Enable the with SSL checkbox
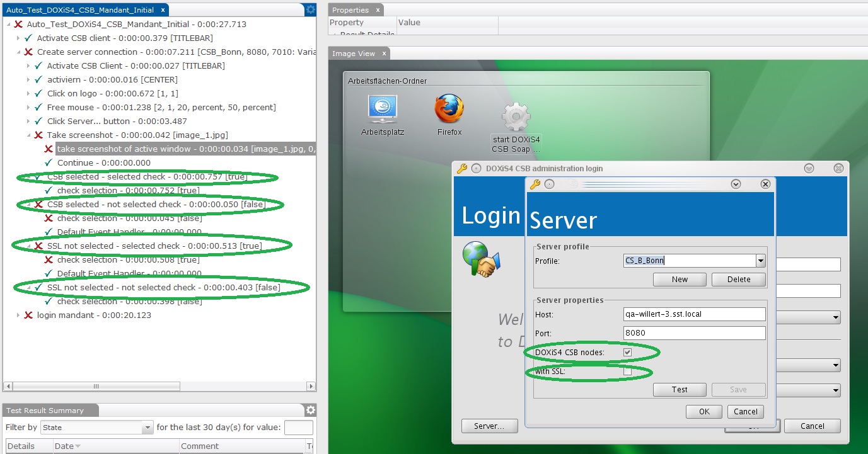868x454 pixels. coord(627,372)
